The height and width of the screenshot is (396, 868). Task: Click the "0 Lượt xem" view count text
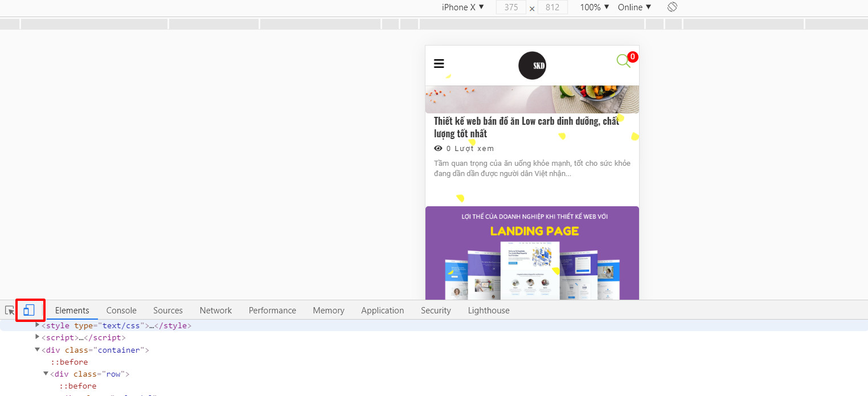(470, 148)
